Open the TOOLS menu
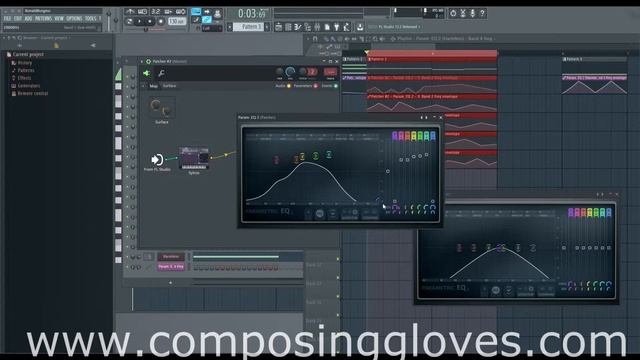The image size is (640, 360). [90, 19]
